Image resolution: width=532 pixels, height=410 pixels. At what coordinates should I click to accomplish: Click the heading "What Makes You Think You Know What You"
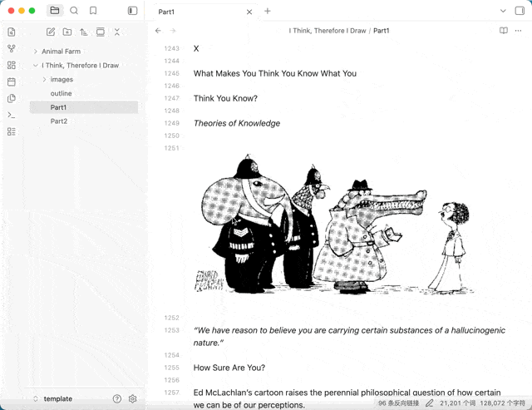[x=275, y=73]
